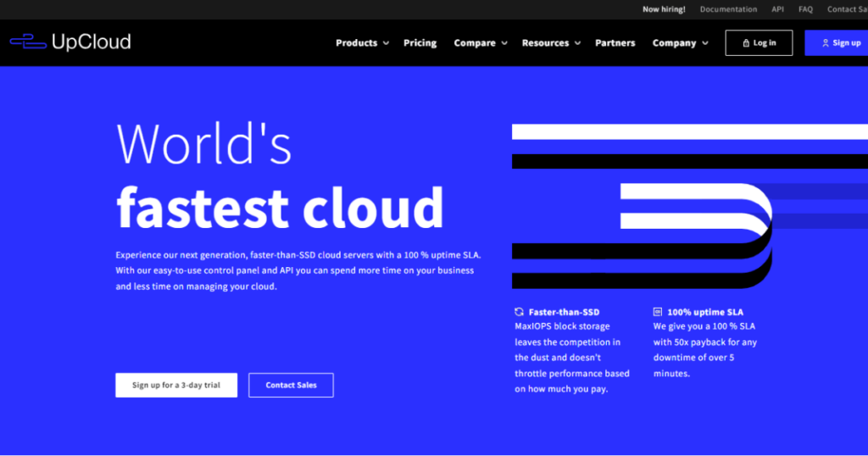Click the 100% uptime SLA icon
This screenshot has width=868, height=456.
pyautogui.click(x=658, y=312)
